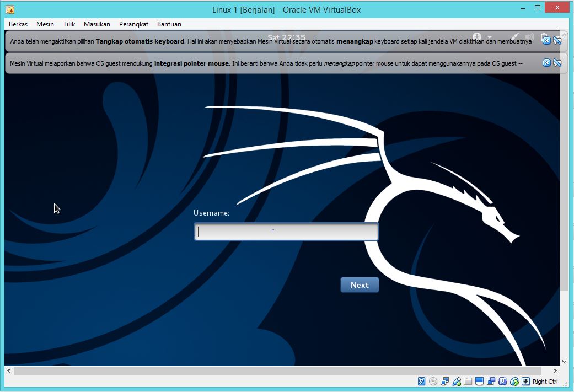Click the shared folders status icon
This screenshot has width=574, height=392.
pos(469,382)
